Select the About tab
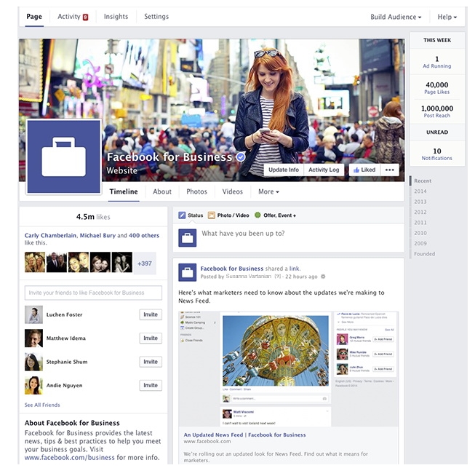The width and height of the screenshot is (475, 476). click(x=162, y=191)
